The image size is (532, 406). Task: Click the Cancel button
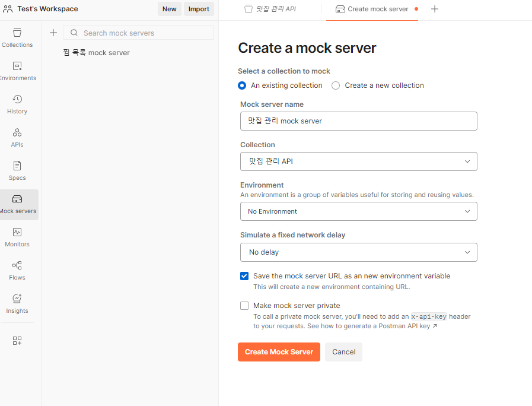pyautogui.click(x=344, y=352)
